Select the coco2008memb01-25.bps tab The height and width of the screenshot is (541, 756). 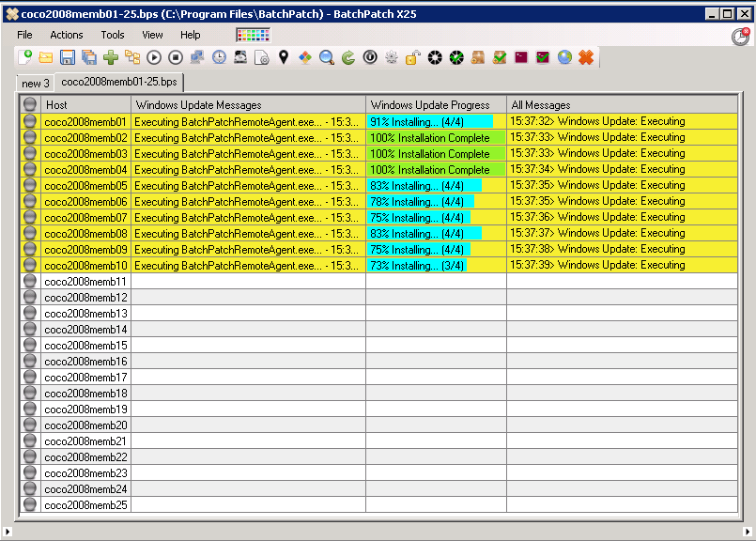[119, 82]
